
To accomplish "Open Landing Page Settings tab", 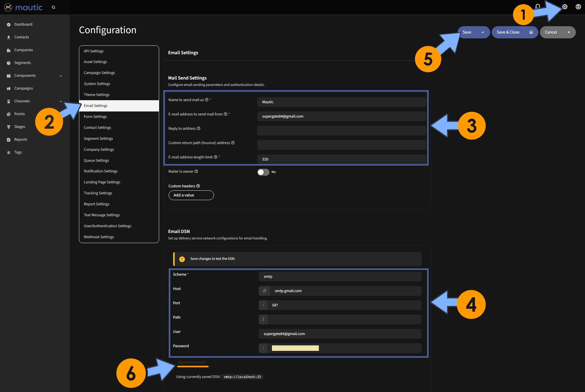I will coord(119,182).
